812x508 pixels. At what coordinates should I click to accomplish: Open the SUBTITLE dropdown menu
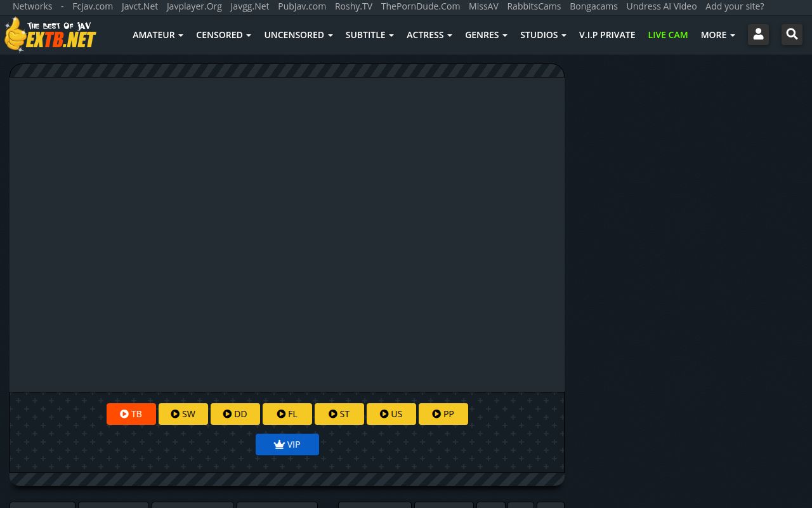(369, 35)
